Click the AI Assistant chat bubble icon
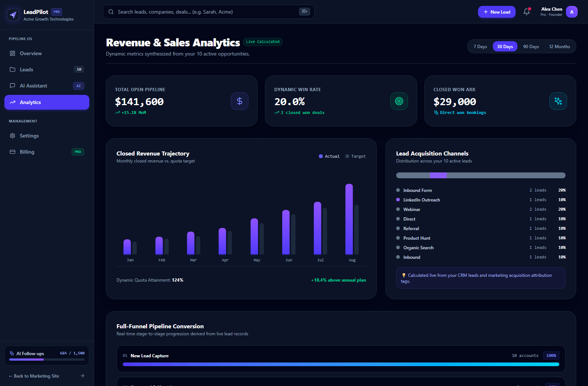 [x=12, y=86]
